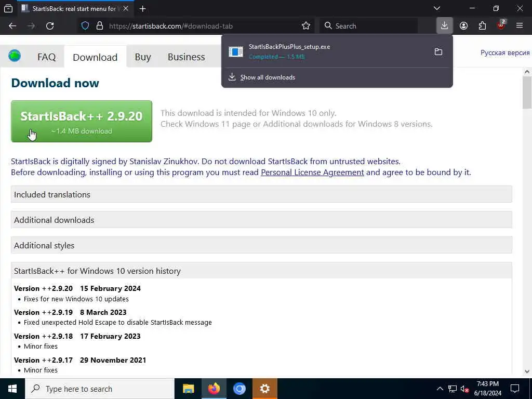The image size is (532, 399).
Task: Click the page scrollbar down arrow
Action: tap(527, 371)
